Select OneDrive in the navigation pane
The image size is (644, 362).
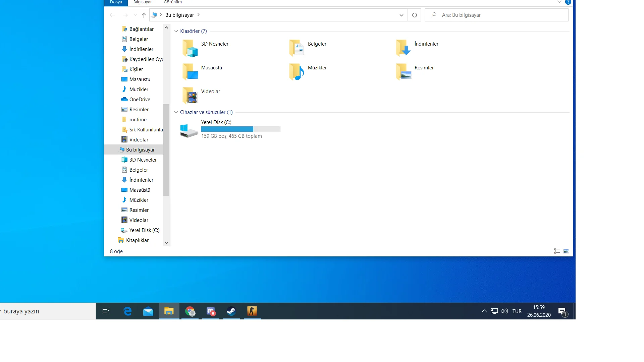point(140,100)
